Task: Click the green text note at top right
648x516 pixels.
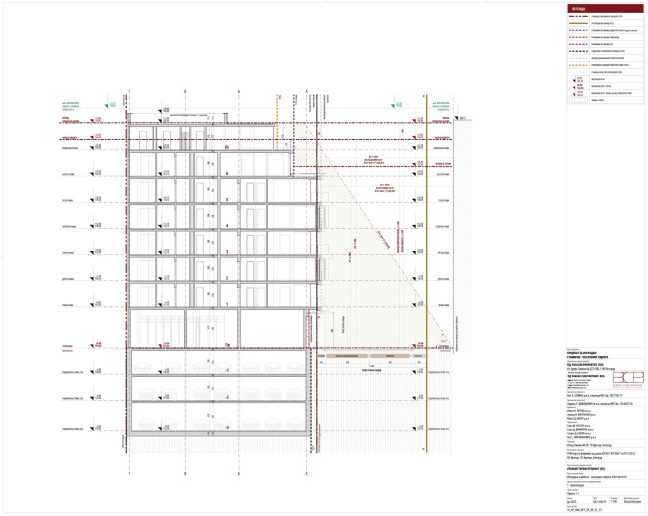Action: 440,106
